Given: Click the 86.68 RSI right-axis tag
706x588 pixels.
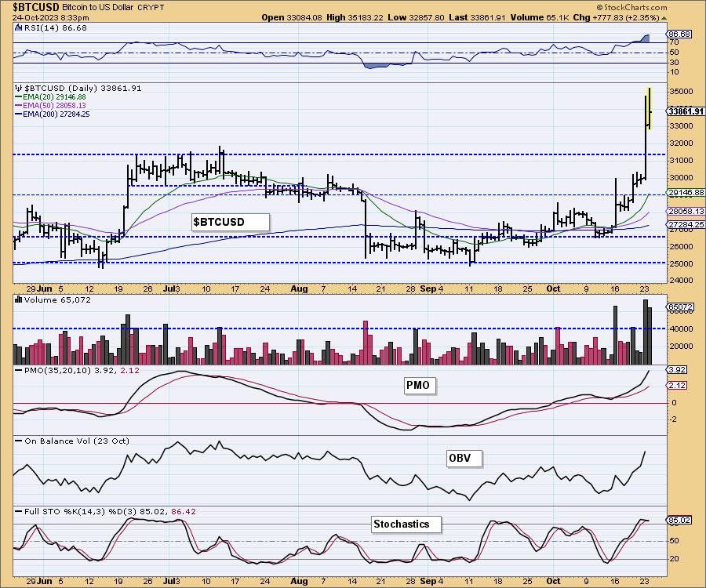Looking at the screenshot, I should [679, 34].
